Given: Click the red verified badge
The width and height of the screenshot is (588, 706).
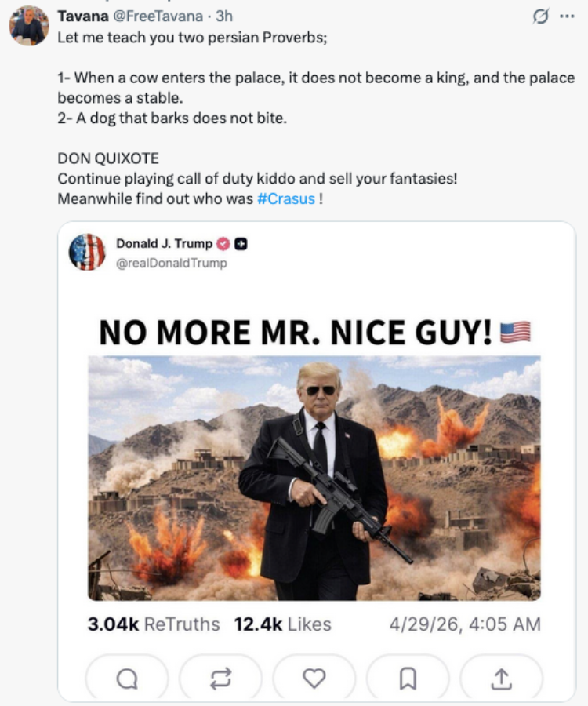Looking at the screenshot, I should pyautogui.click(x=223, y=244).
